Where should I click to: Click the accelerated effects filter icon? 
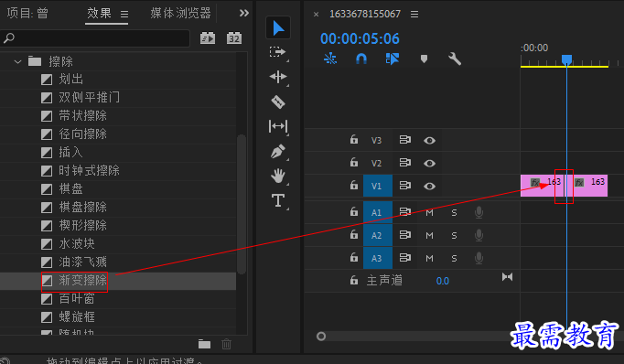pos(208,38)
